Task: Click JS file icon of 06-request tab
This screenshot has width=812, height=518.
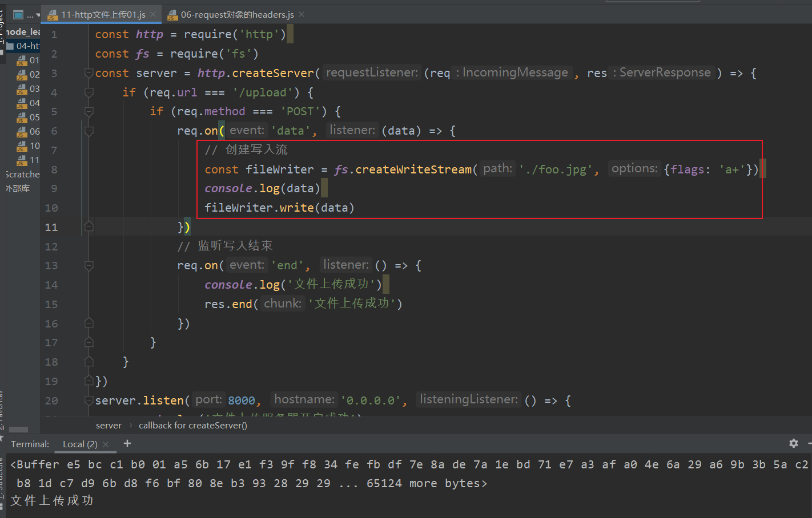Action: (172, 15)
